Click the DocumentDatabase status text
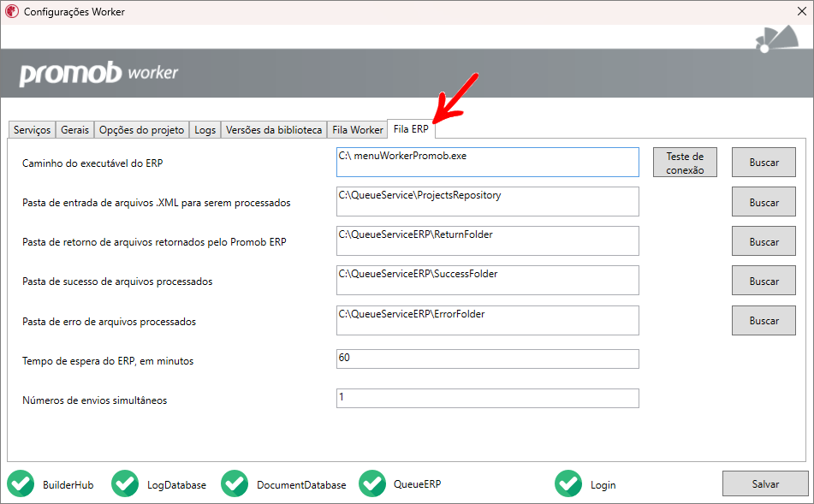Image resolution: width=814 pixels, height=504 pixels. (x=301, y=485)
